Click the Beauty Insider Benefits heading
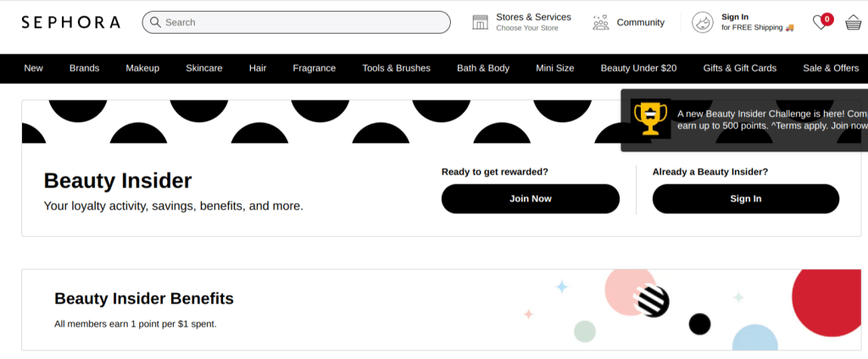868x359 pixels. coord(144,299)
